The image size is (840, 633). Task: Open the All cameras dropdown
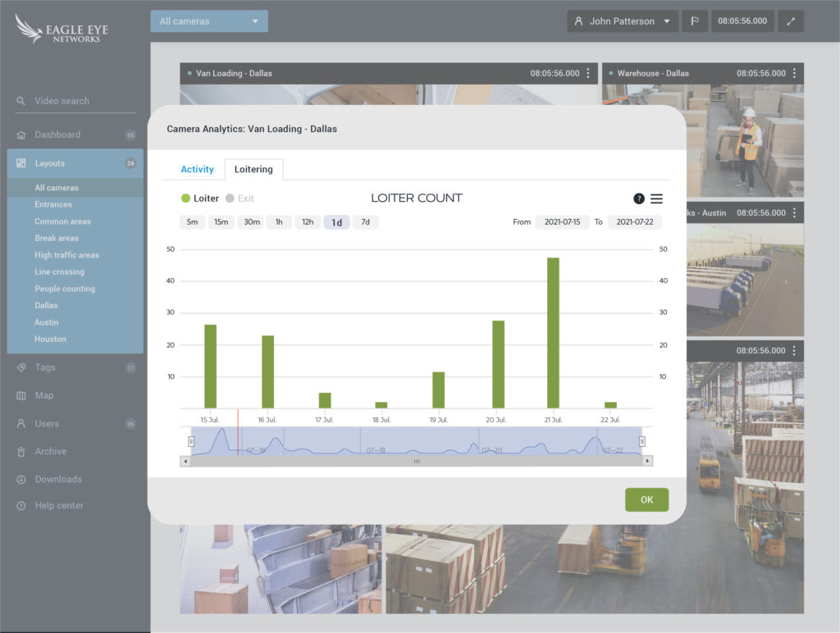[x=208, y=20]
